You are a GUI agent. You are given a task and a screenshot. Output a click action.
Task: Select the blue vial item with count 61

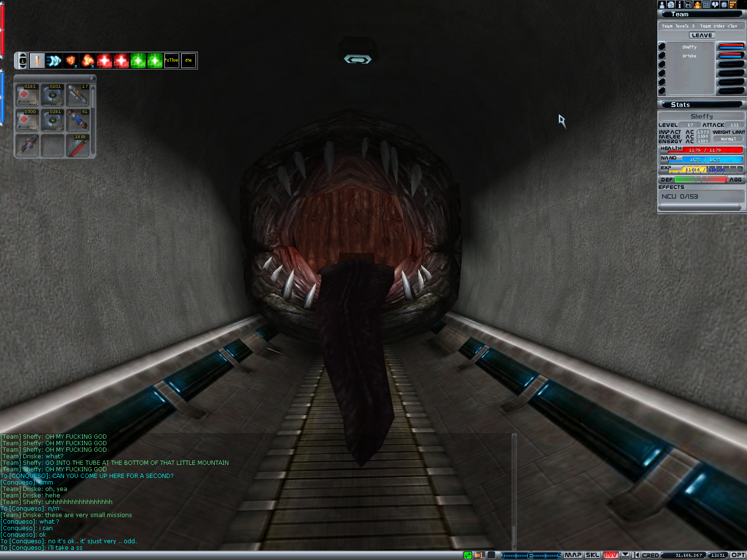[x=78, y=120]
